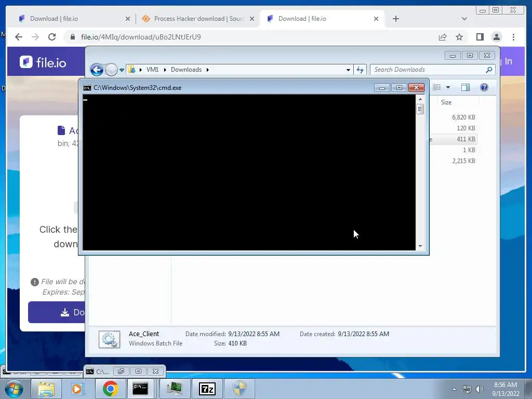
Task: Open Explorer address bar history dropdown
Action: (348, 70)
